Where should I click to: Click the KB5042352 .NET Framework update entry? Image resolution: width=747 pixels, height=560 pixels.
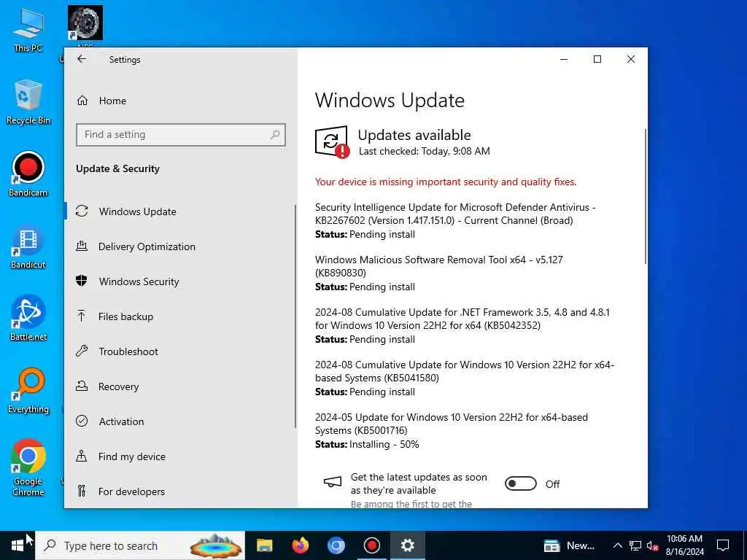[462, 326]
